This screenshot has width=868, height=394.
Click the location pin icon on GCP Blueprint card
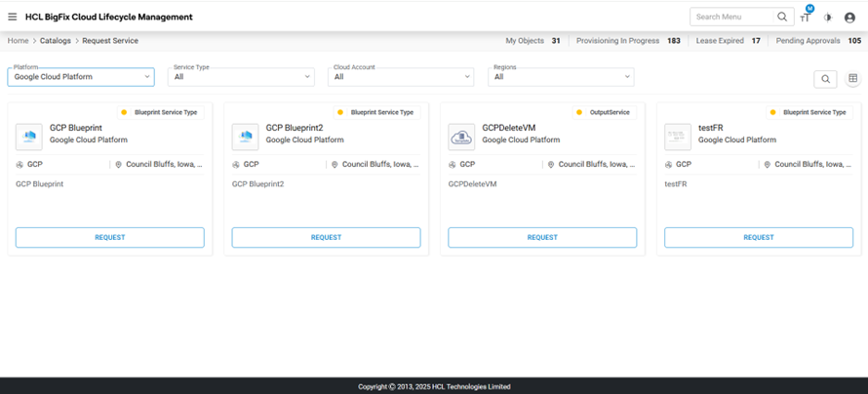(118, 165)
